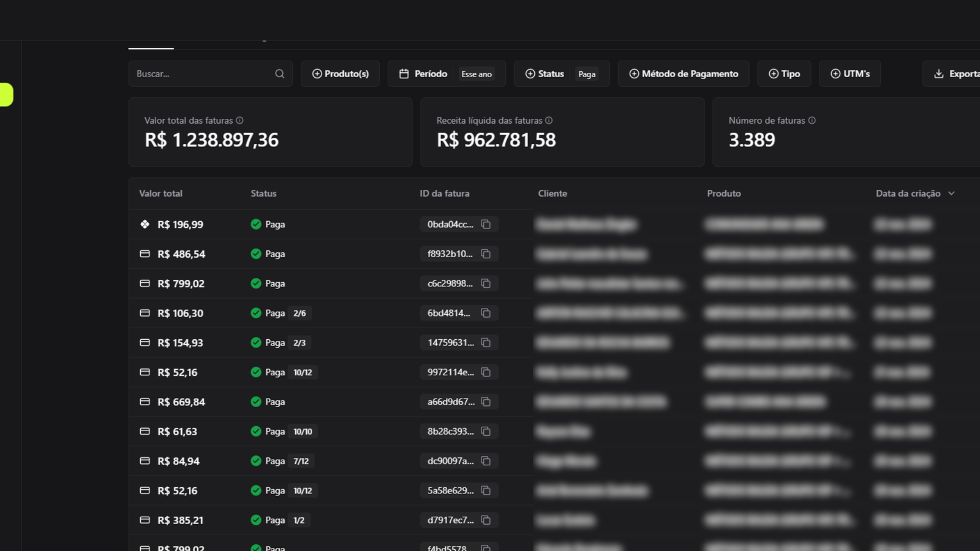Select the R$ 154,93 amount
Viewport: 980px width, 551px height.
[x=180, y=343]
